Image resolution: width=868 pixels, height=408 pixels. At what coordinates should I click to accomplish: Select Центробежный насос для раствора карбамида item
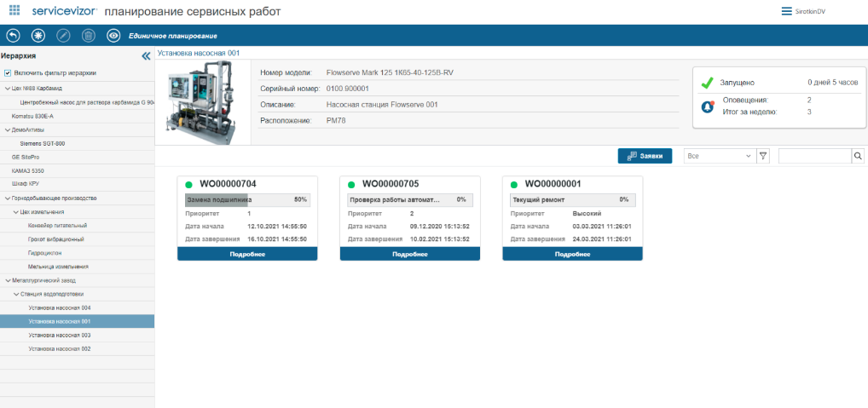pyautogui.click(x=87, y=102)
